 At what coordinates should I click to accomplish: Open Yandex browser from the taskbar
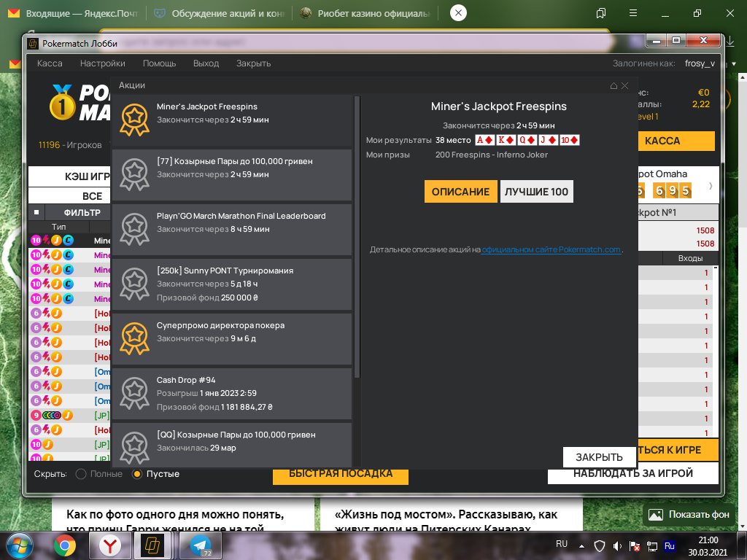110,545
